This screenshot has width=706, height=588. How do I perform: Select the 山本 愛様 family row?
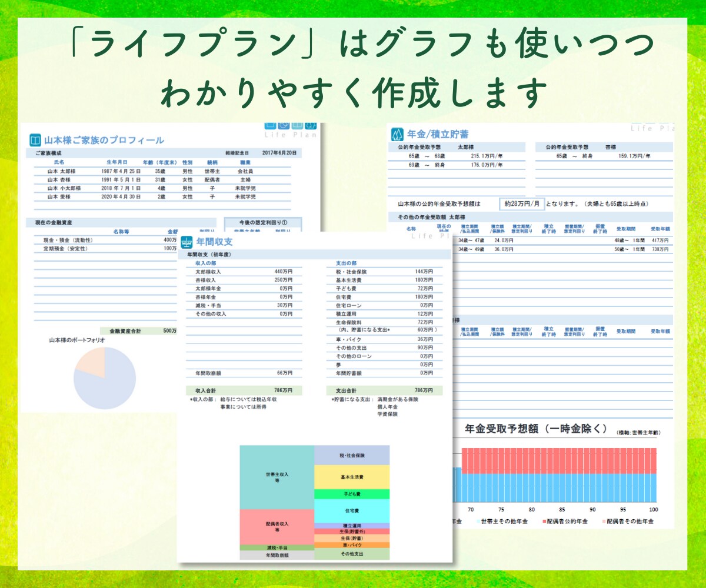162,197
